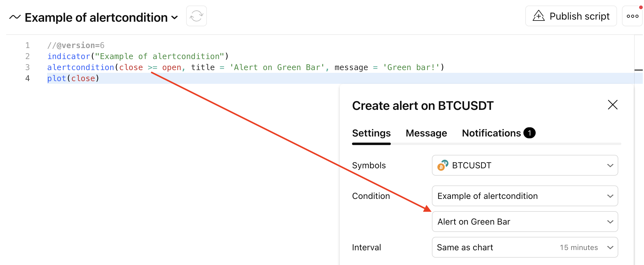Click the 15 minutes interval value
644x265 pixels.
point(579,247)
